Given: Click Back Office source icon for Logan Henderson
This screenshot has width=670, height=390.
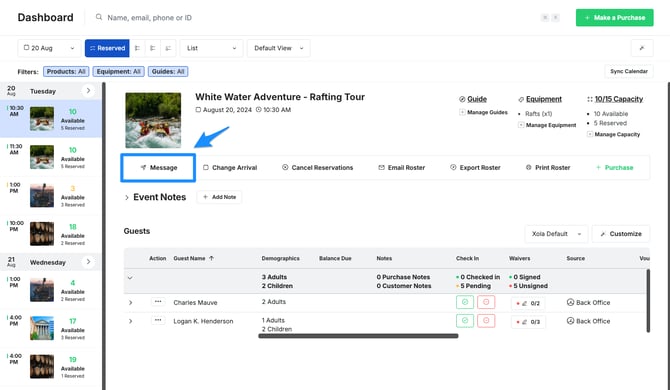Looking at the screenshot, I should (570, 321).
